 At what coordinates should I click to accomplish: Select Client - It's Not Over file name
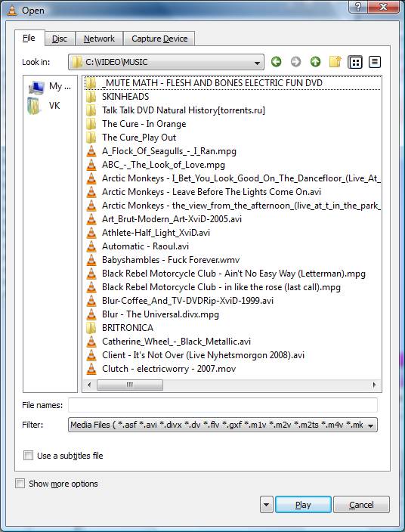click(x=203, y=355)
